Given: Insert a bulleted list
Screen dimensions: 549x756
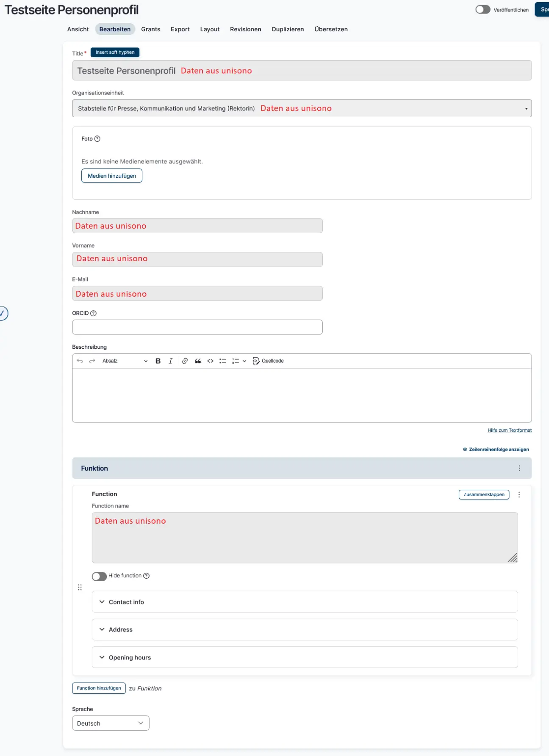Looking at the screenshot, I should click(222, 361).
